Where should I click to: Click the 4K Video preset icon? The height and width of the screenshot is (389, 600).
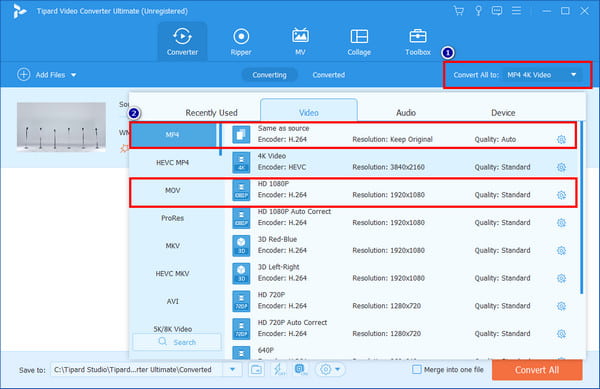coord(241,163)
